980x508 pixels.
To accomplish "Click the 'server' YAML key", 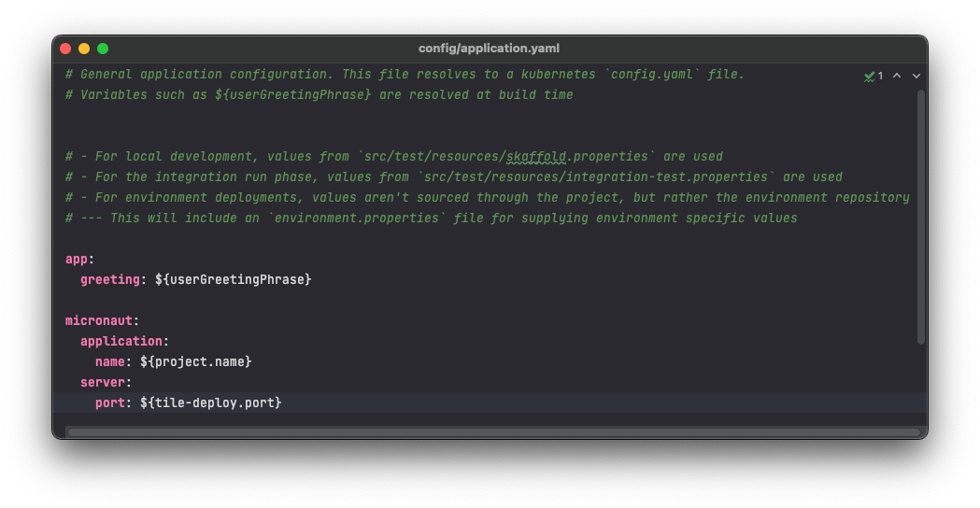I will coord(103,383).
